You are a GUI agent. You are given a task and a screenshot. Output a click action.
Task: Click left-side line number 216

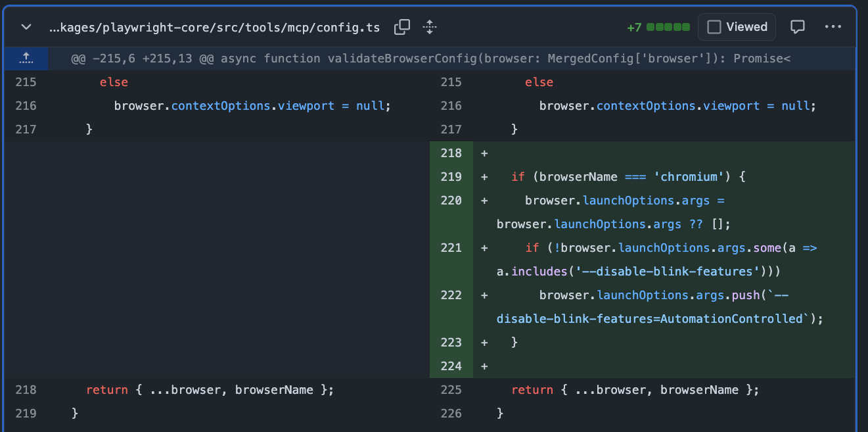[x=26, y=106]
